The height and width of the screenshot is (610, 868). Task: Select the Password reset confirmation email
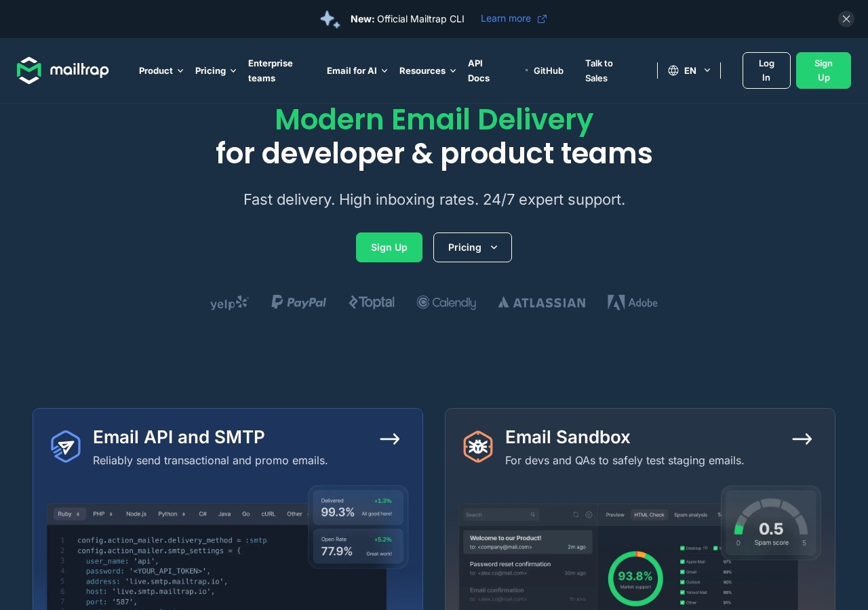pos(528,568)
